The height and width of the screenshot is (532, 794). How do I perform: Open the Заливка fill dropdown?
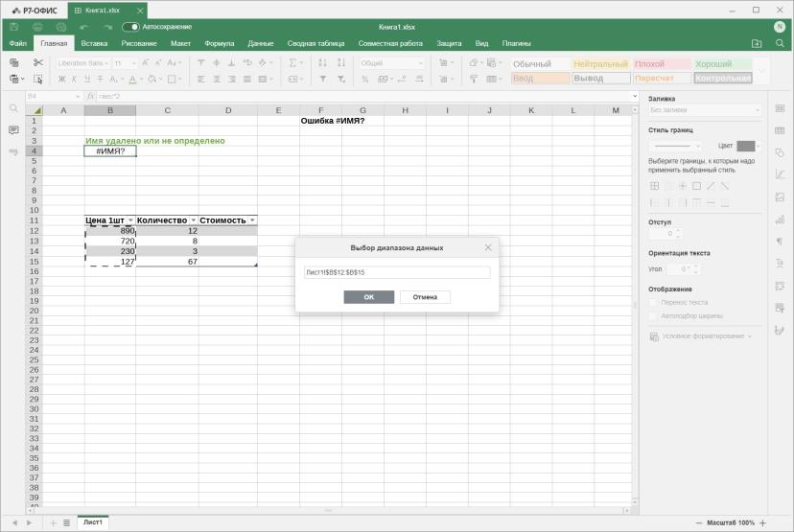point(705,110)
